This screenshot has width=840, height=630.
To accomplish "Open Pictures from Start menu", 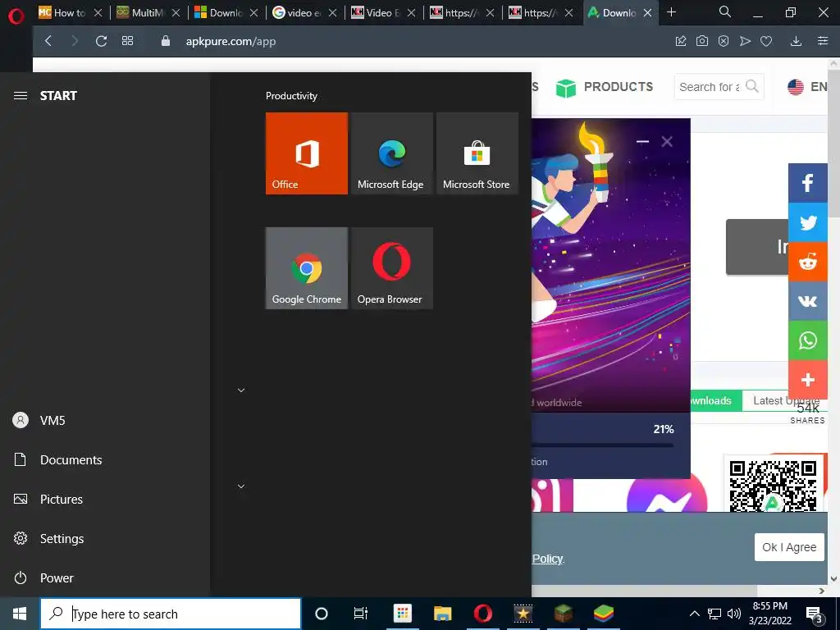I will pos(105,500).
